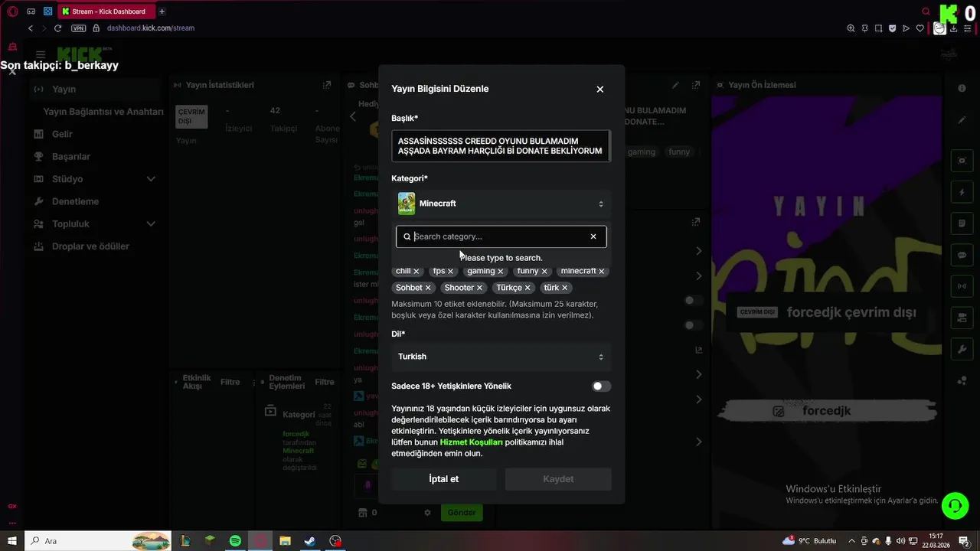Image resolution: width=980 pixels, height=551 pixels.
Task: Open File Explorer from the taskbar
Action: click(285, 541)
